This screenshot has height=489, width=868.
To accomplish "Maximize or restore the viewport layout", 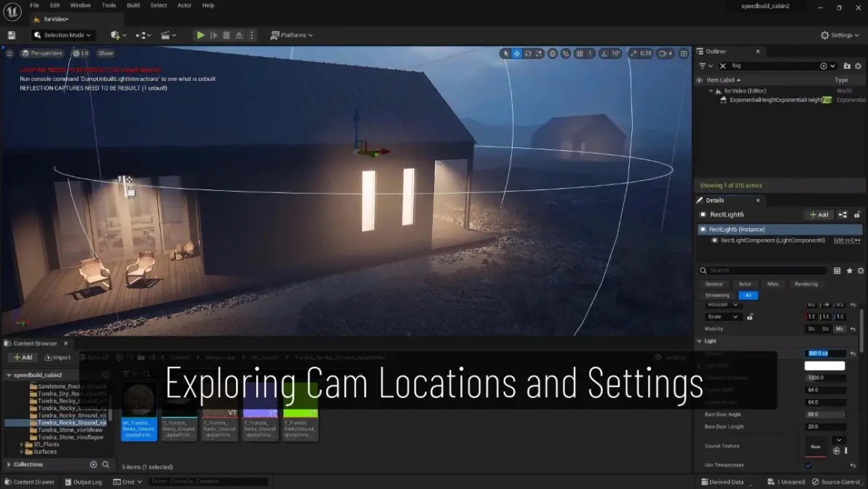I will [x=684, y=53].
